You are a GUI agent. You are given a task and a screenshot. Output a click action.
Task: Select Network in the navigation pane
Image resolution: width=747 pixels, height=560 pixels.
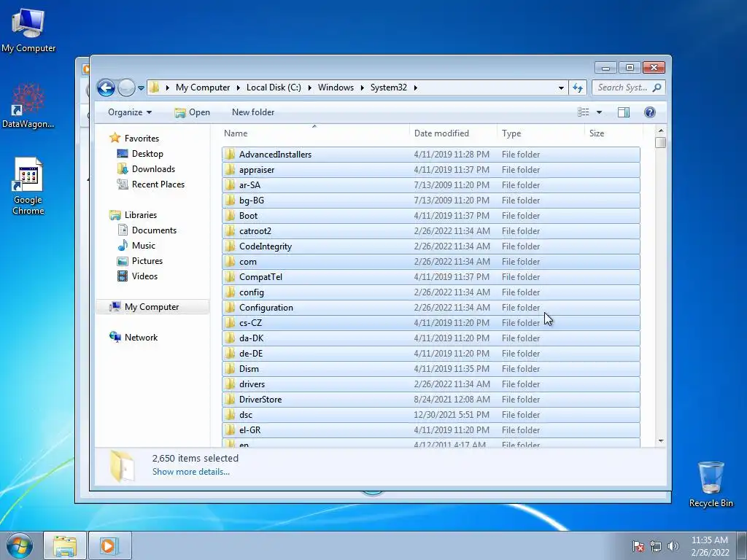click(141, 338)
